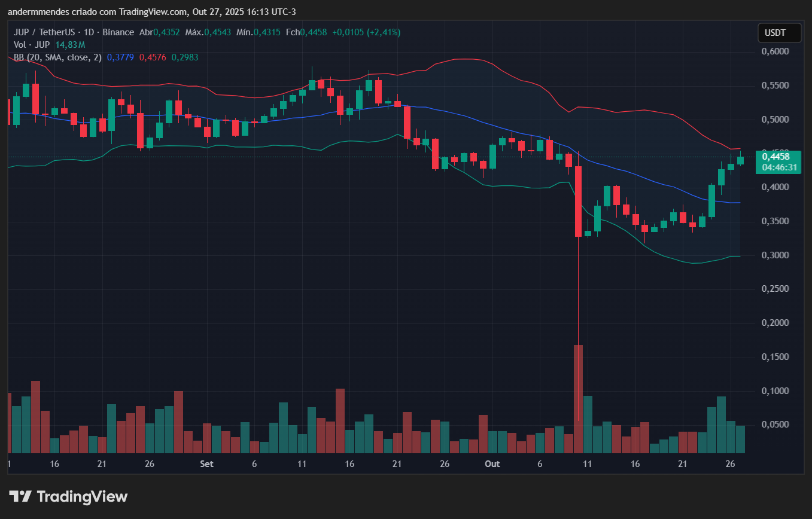Switch the price axis currency via USDT button
Viewport: 812px width, 519px height.
click(779, 33)
